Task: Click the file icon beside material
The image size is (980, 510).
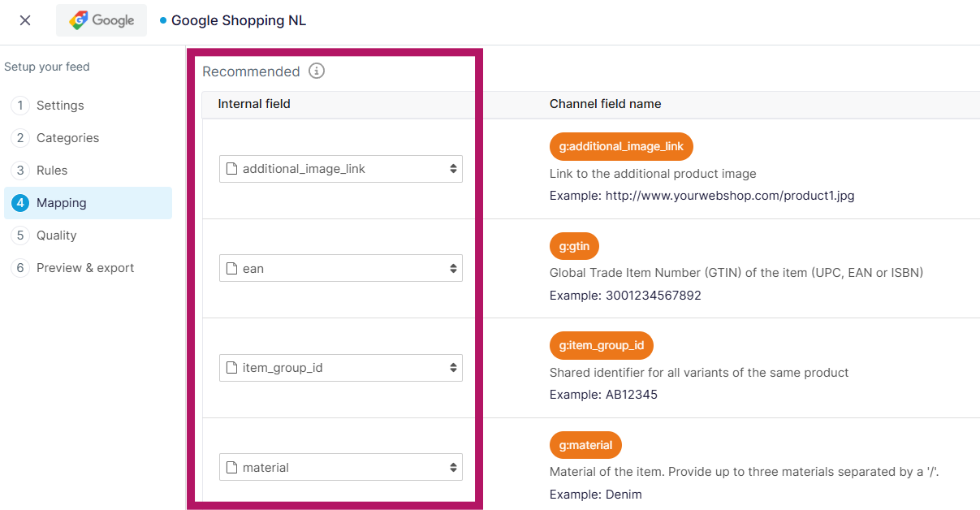Action: click(x=231, y=467)
